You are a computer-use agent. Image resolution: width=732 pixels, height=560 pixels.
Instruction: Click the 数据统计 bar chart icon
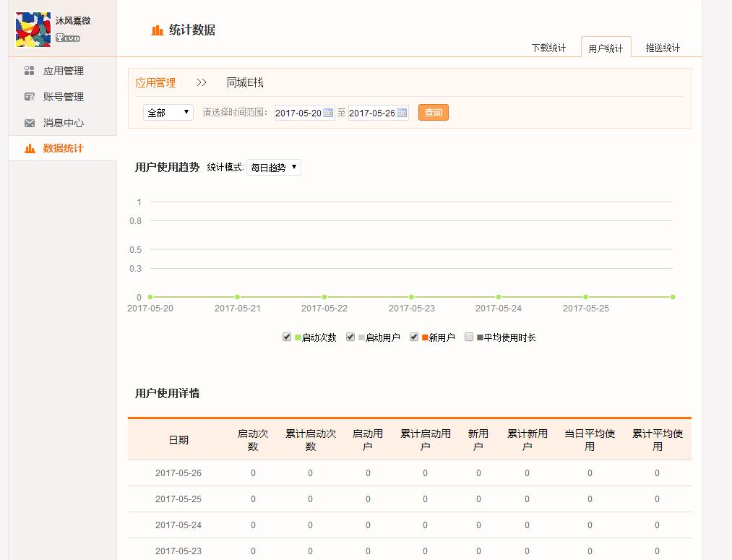click(x=30, y=149)
